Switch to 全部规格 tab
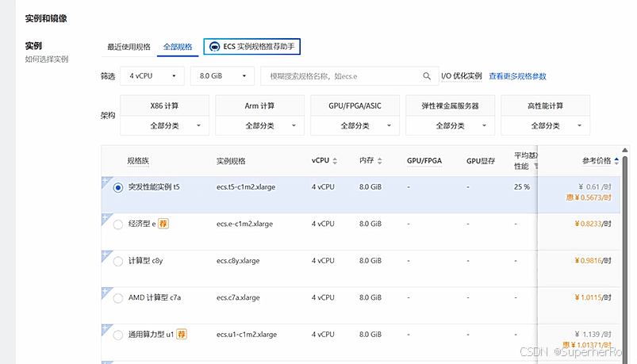This screenshot has height=364, width=637. [178, 47]
